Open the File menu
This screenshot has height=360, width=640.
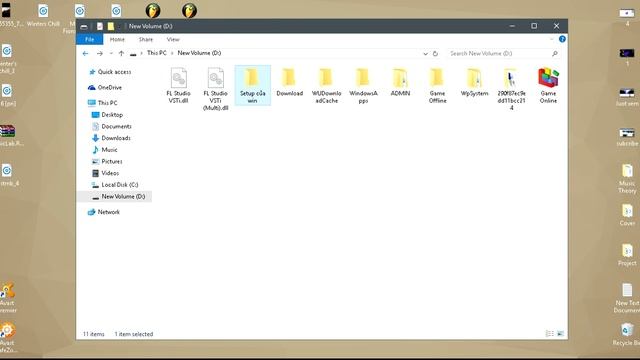(x=89, y=39)
